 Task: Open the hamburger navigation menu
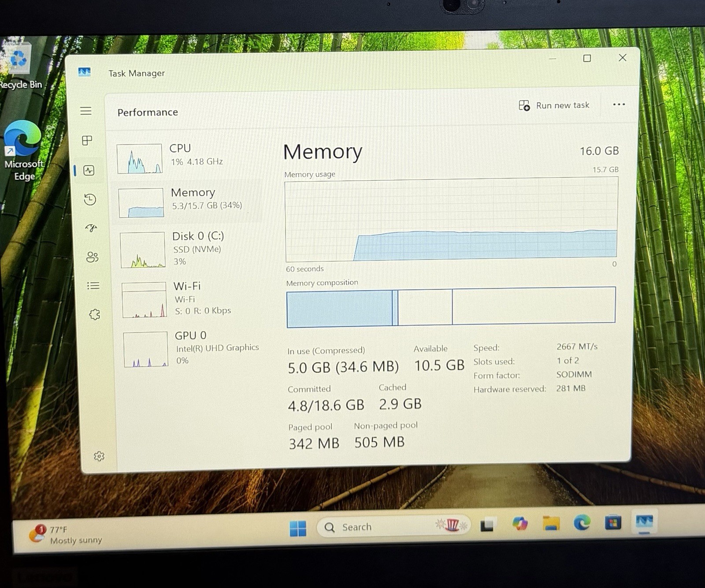click(x=86, y=111)
